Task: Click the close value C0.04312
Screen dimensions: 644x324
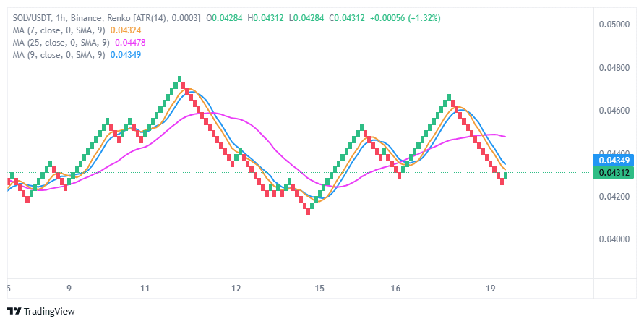Action: 347,18
